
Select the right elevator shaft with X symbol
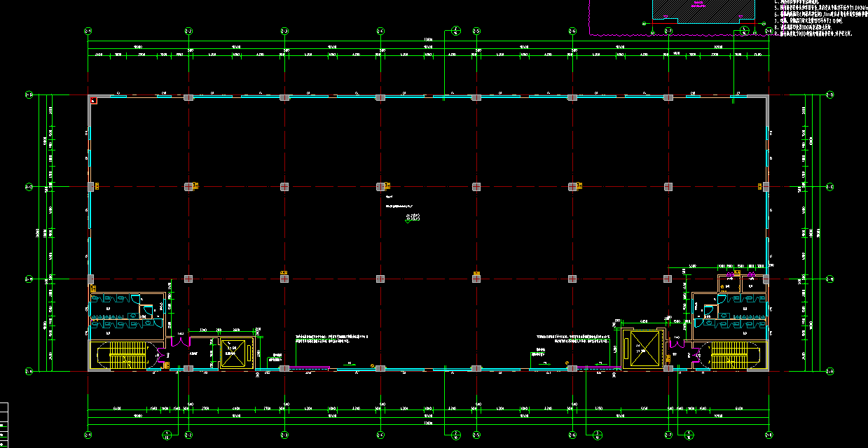pyautogui.click(x=643, y=348)
